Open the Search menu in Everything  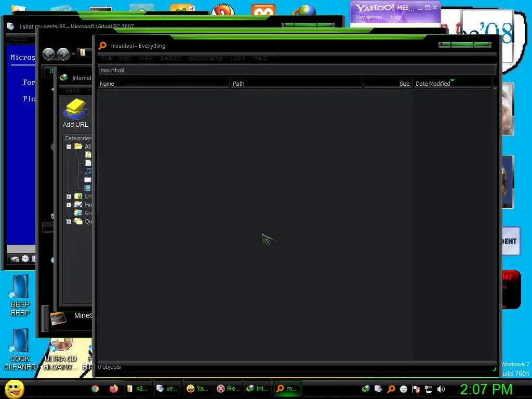click(x=170, y=58)
